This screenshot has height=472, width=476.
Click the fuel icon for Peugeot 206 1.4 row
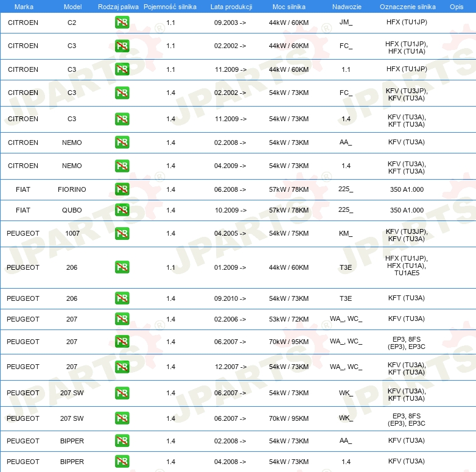tap(122, 298)
